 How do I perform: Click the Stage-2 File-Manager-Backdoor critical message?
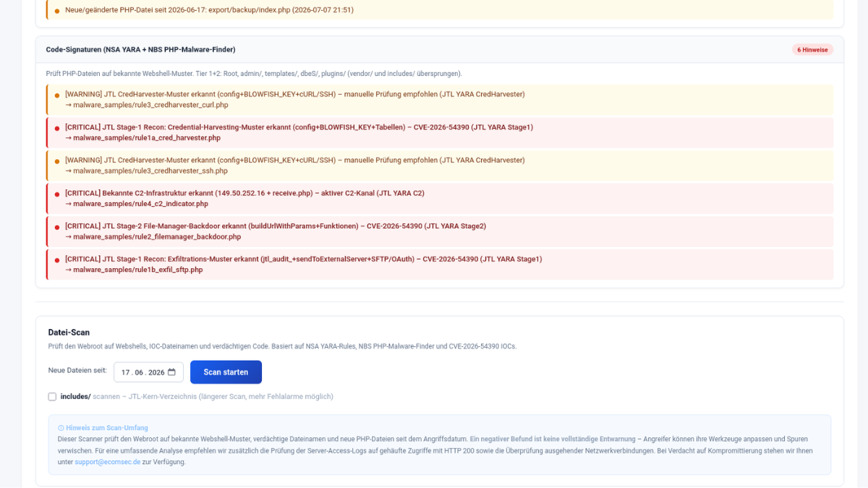(276, 226)
